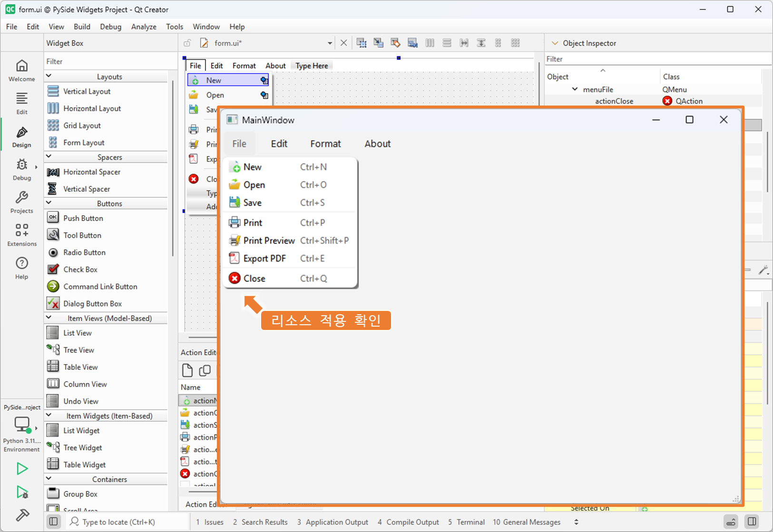Open Tools menu in Qt Creator
The image size is (773, 532).
(175, 27)
